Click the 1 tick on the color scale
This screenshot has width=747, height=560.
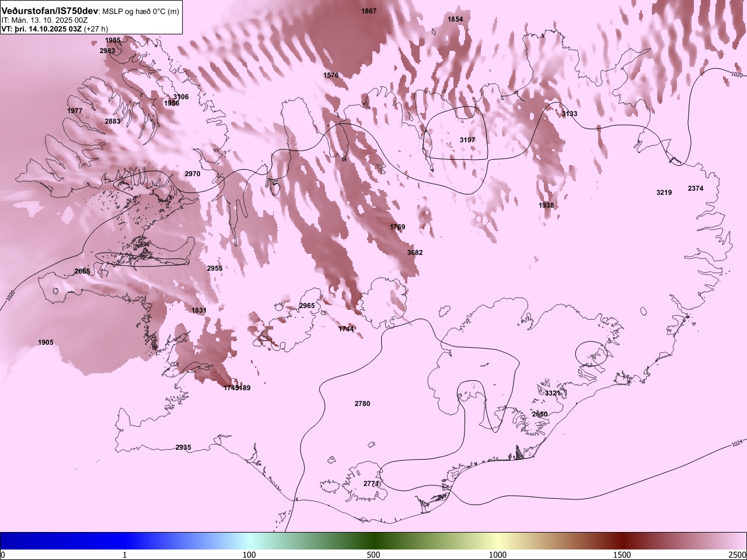[x=125, y=554]
